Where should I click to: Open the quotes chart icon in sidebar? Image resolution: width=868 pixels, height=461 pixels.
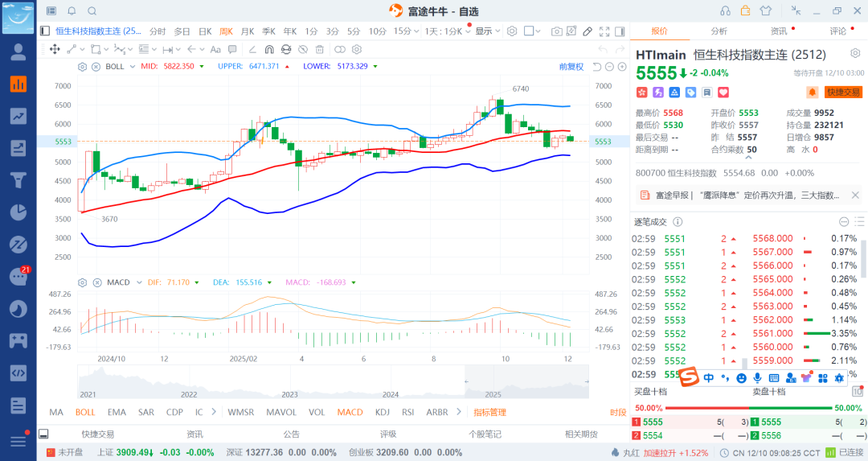point(18,84)
